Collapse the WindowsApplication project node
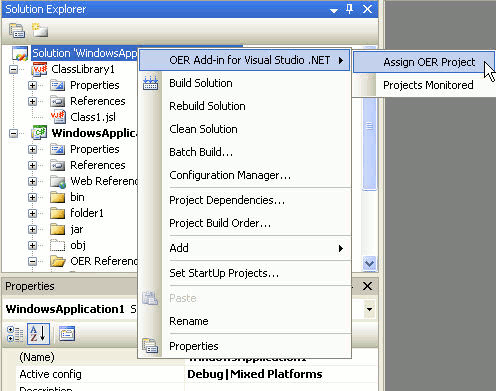 pyautogui.click(x=14, y=133)
